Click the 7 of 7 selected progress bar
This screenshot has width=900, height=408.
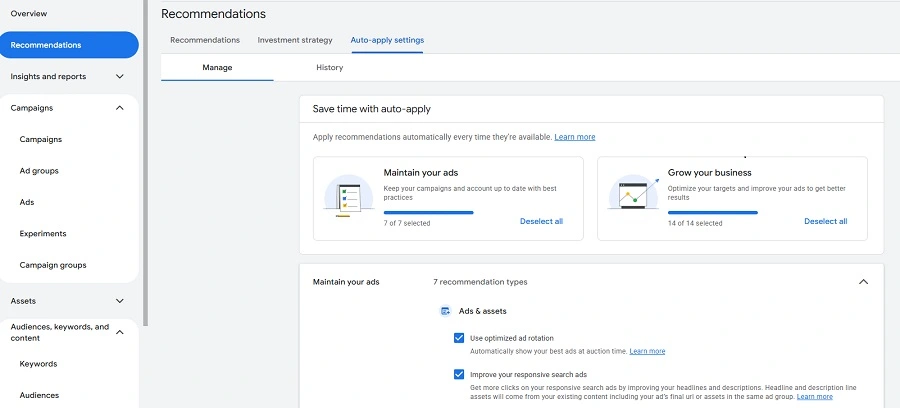[428, 212]
